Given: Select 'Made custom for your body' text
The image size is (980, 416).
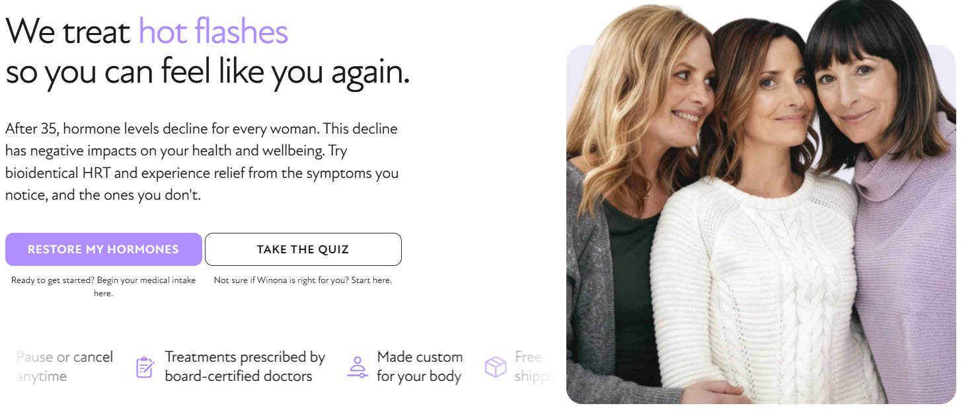Looking at the screenshot, I should (x=420, y=366).
